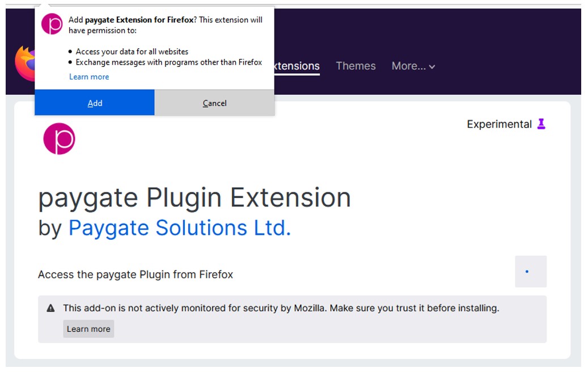Expand the More... dropdown menu

coord(413,66)
